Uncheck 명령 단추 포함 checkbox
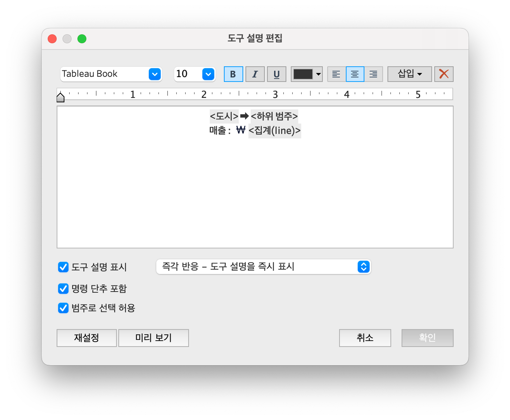 pyautogui.click(x=63, y=289)
